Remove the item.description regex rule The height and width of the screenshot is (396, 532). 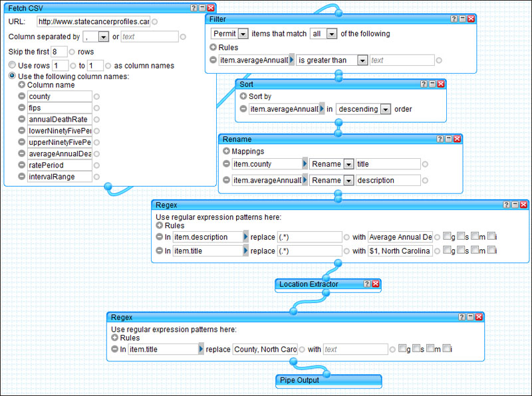(159, 237)
